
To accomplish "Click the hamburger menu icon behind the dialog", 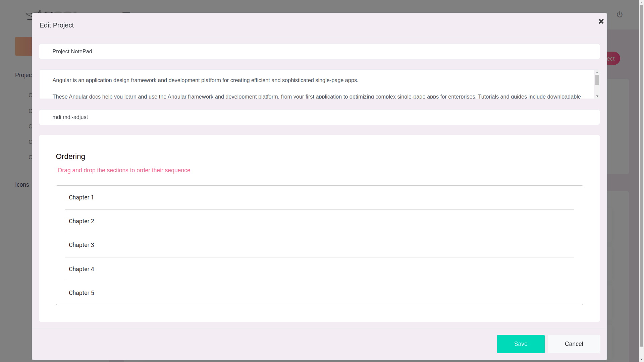I will point(126,12).
